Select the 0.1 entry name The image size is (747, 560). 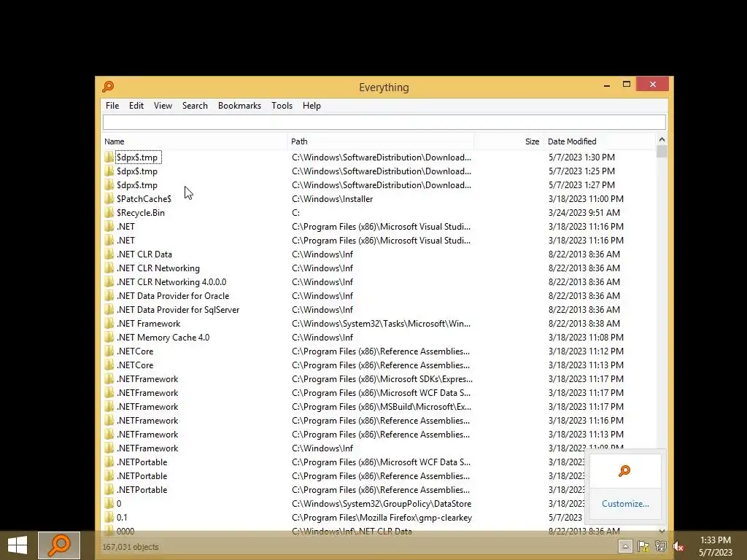[x=122, y=517]
